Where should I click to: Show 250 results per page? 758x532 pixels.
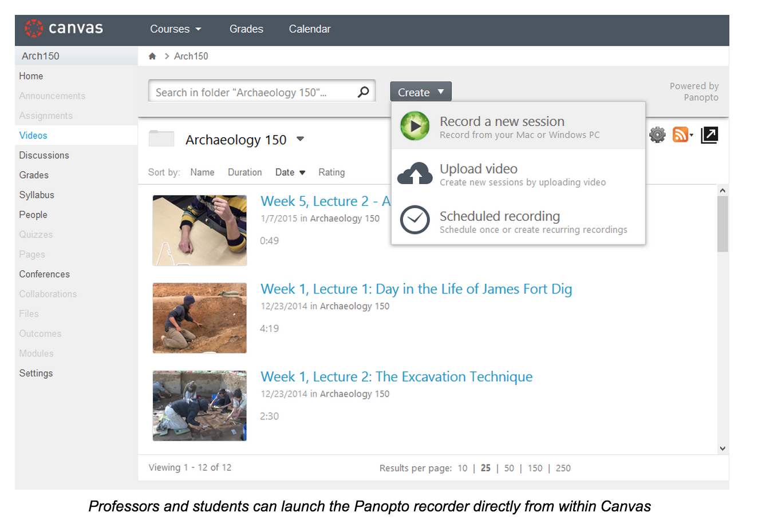pyautogui.click(x=563, y=468)
